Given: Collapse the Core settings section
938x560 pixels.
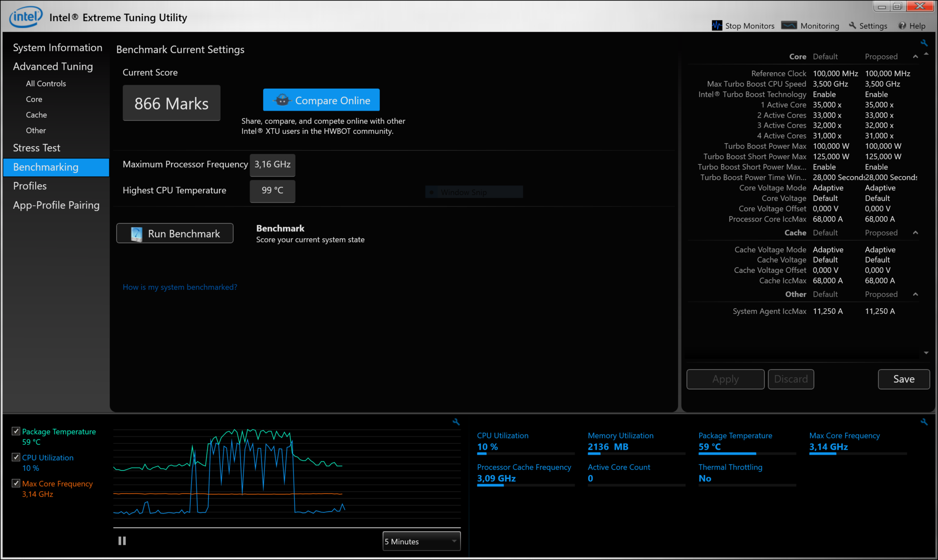Looking at the screenshot, I should click(x=916, y=57).
